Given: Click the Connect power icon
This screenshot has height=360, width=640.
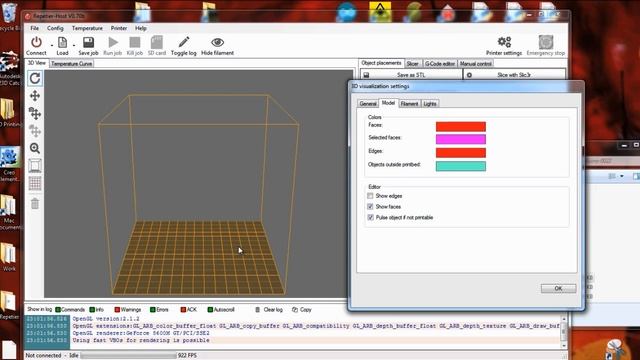Looking at the screenshot, I should (36, 42).
